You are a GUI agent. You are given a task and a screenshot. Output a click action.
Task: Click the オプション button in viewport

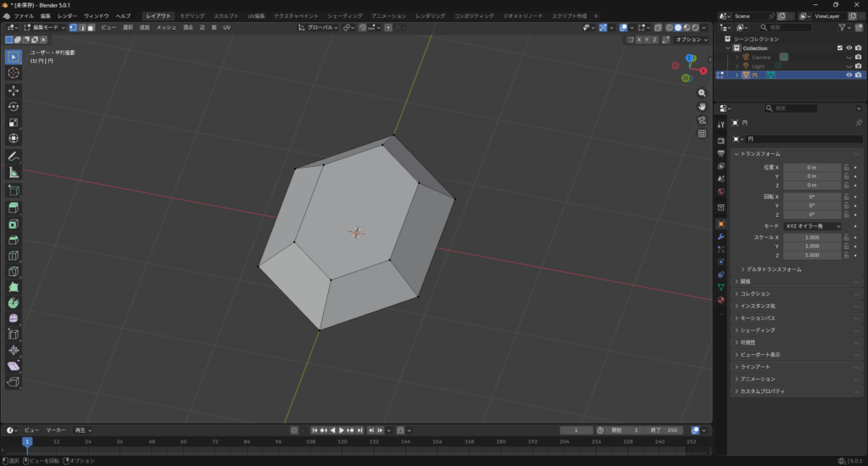point(690,40)
